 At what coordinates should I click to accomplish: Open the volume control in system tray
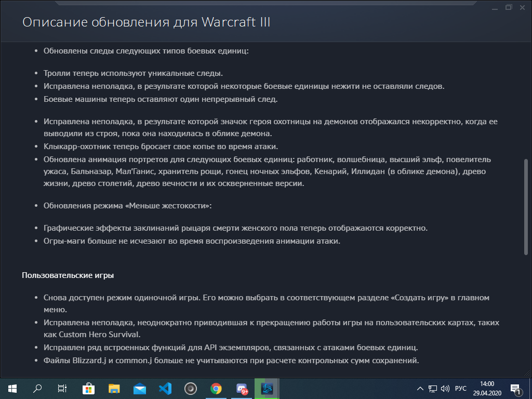tap(445, 389)
